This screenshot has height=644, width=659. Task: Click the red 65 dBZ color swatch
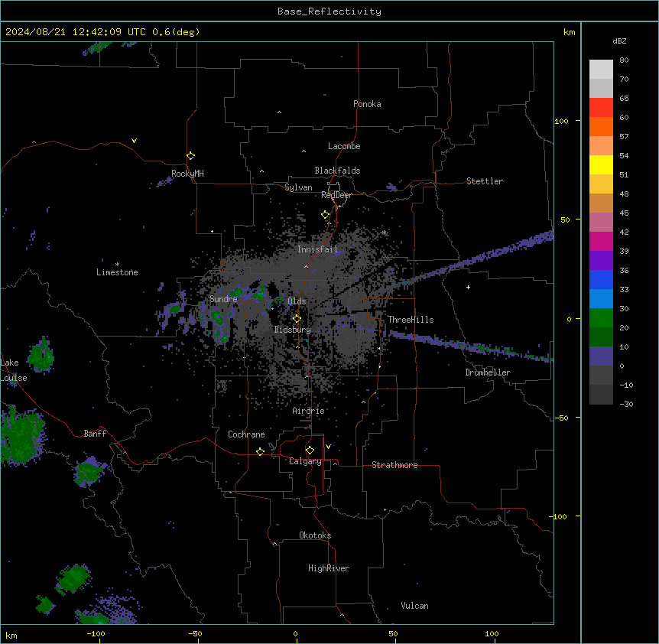coord(601,107)
